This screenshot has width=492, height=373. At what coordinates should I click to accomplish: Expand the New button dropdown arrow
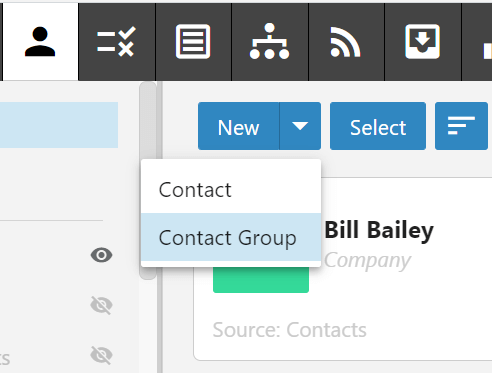click(300, 126)
